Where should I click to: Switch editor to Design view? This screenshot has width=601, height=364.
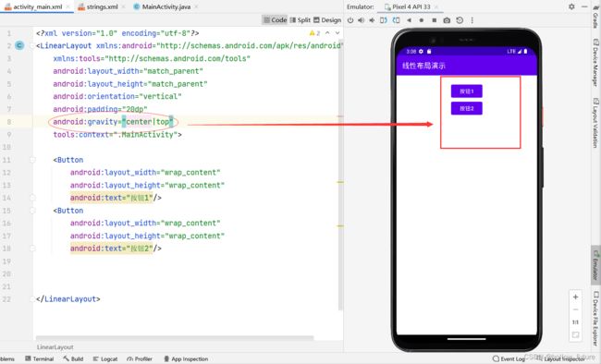tap(327, 20)
